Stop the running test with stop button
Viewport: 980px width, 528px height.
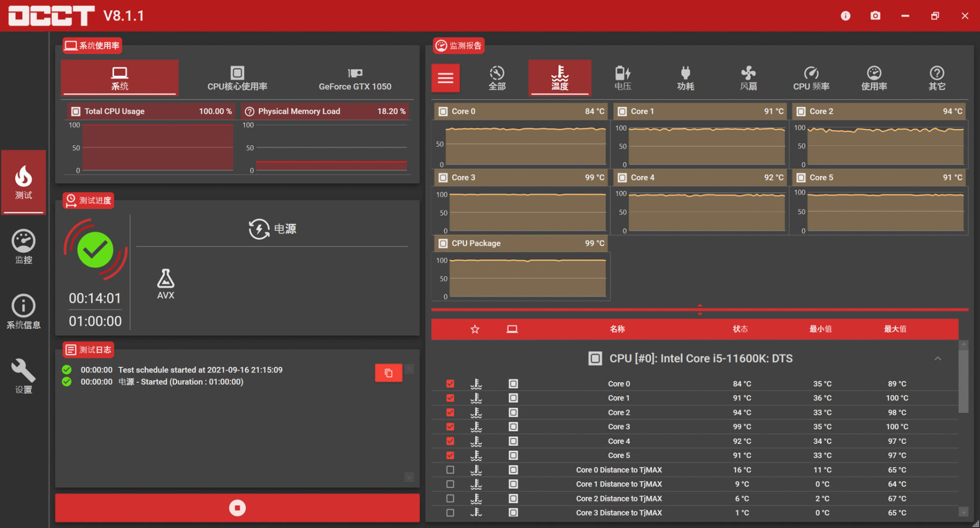tap(237, 508)
